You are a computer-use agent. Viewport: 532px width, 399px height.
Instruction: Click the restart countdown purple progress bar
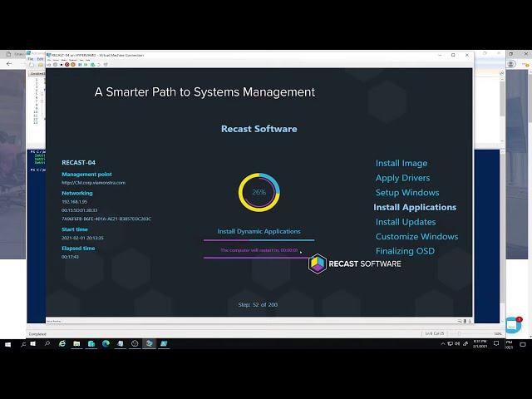(x=256, y=258)
